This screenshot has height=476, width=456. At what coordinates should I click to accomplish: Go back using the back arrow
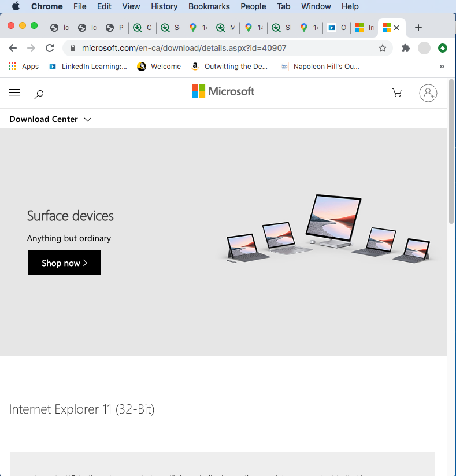pos(13,48)
